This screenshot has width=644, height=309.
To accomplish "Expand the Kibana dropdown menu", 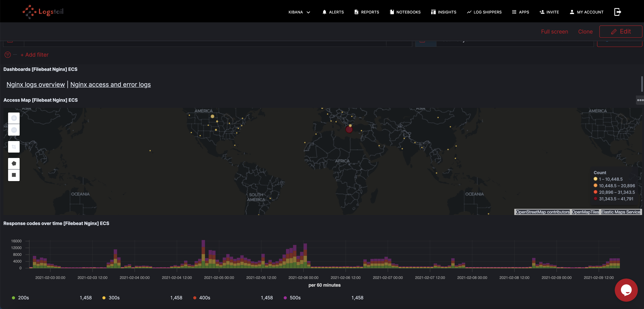I will (x=299, y=12).
